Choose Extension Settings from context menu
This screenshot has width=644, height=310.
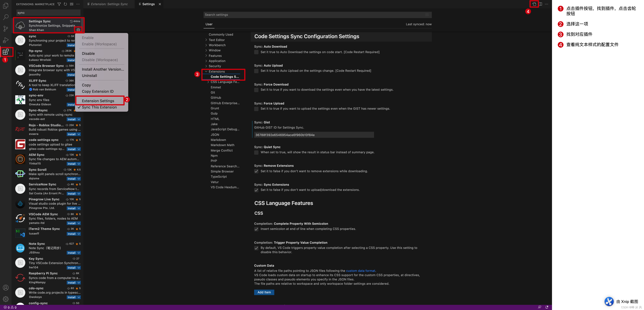(x=98, y=101)
